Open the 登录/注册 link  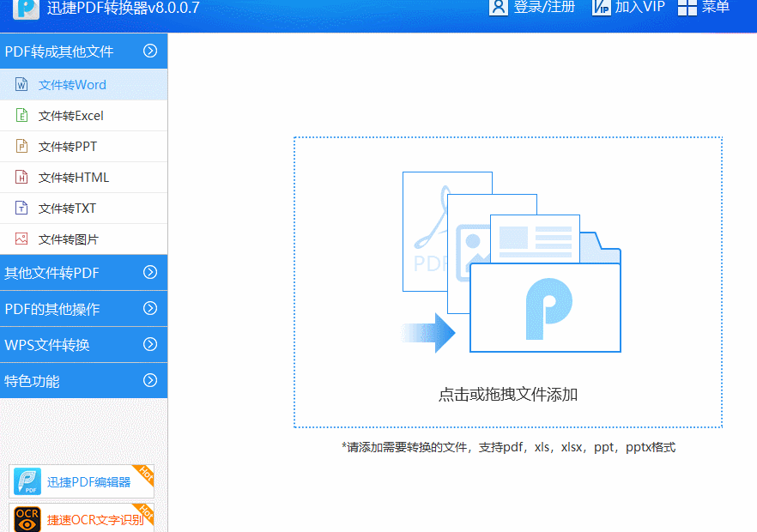544,7
